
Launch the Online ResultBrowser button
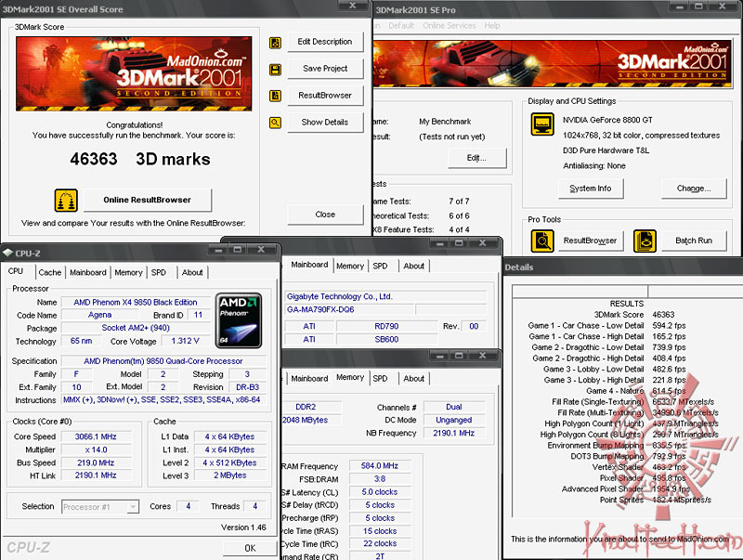(x=148, y=200)
